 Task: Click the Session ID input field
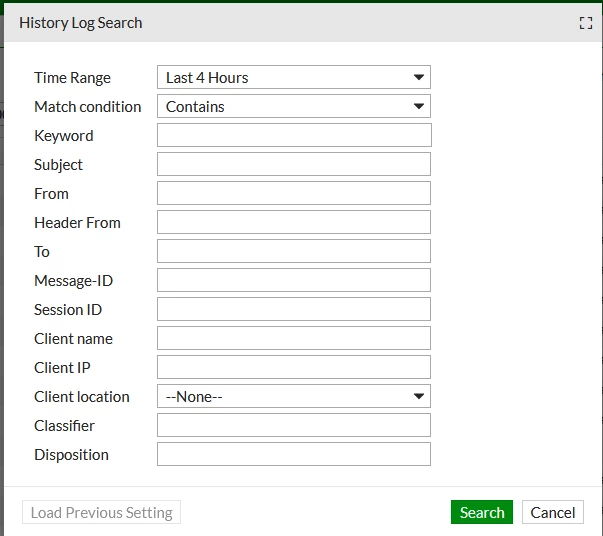(x=294, y=310)
